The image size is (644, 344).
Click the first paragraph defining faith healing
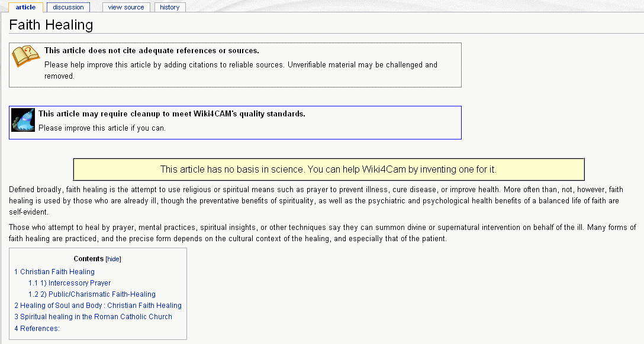click(316, 200)
